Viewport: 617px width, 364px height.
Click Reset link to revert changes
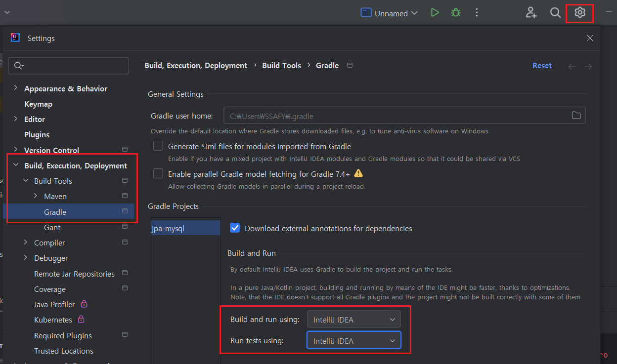[542, 65]
